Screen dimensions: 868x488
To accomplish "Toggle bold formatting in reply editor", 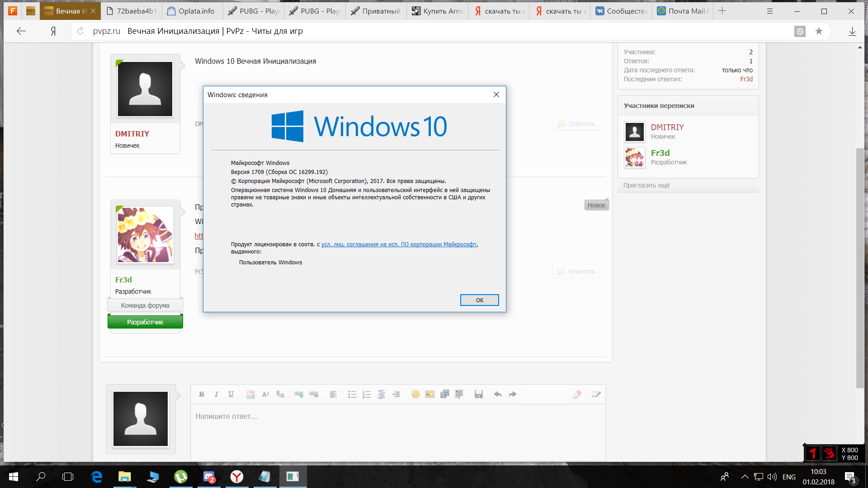I will pos(202,394).
